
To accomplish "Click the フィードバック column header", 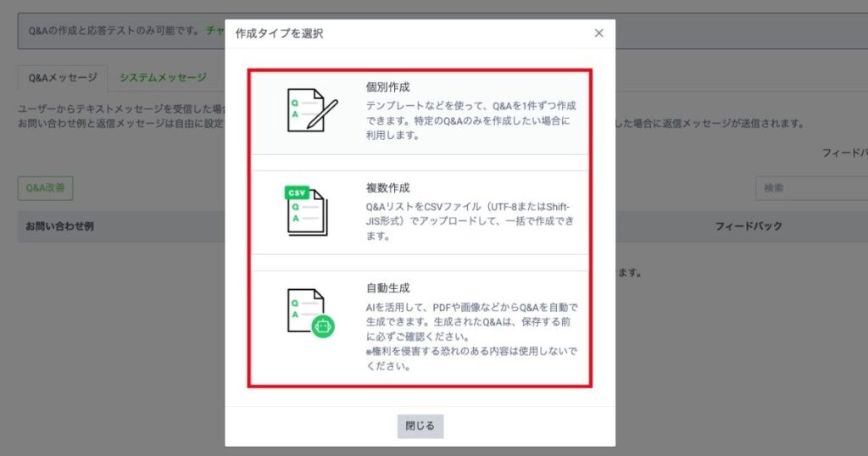I will (x=748, y=226).
